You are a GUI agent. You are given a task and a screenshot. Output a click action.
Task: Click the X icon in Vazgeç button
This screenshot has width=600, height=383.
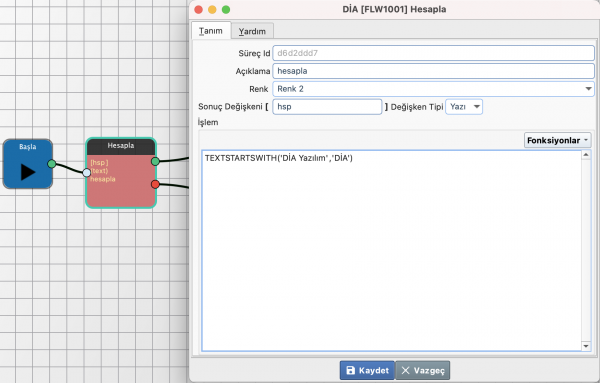(406, 370)
